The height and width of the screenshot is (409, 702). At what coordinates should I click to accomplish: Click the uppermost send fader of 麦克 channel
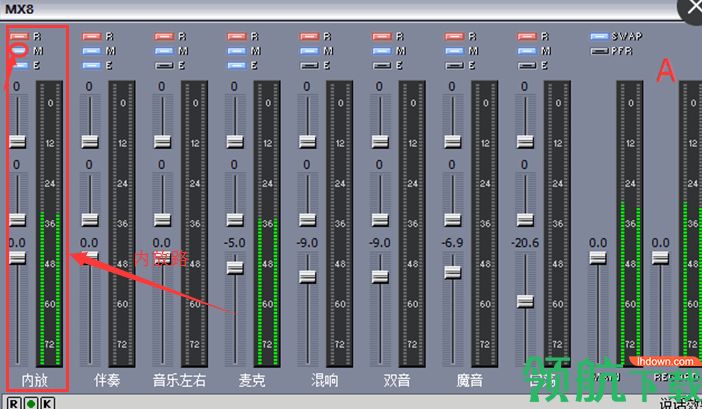click(235, 142)
